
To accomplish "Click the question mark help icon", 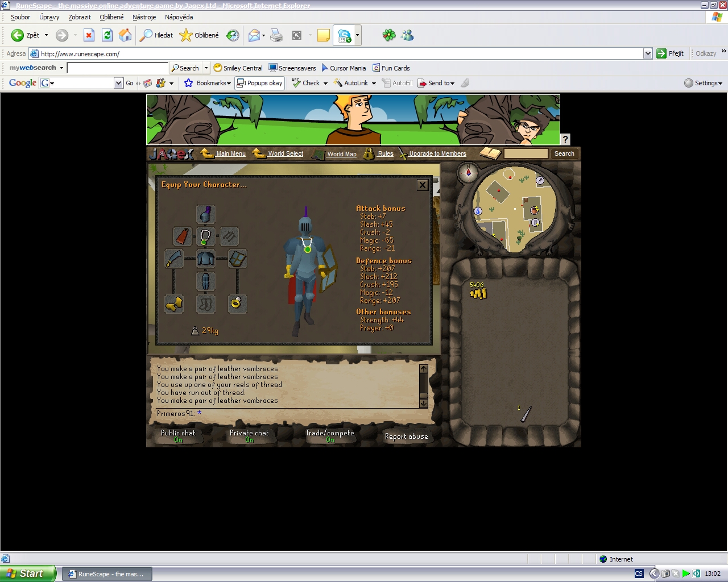I will coord(565,139).
